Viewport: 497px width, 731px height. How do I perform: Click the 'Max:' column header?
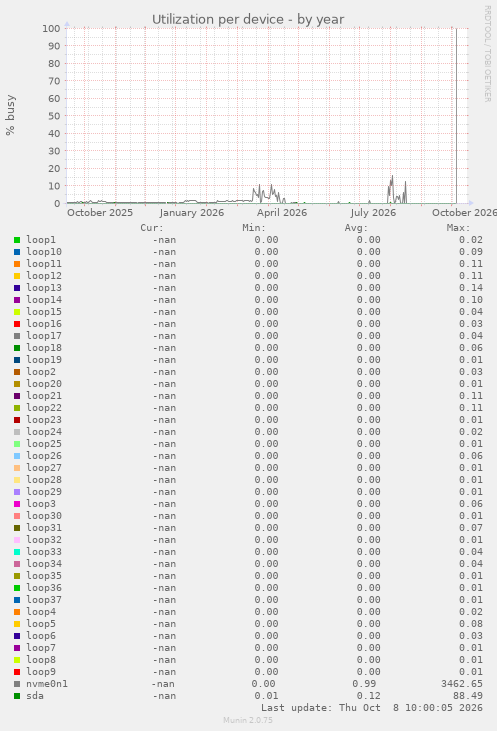pos(459,228)
